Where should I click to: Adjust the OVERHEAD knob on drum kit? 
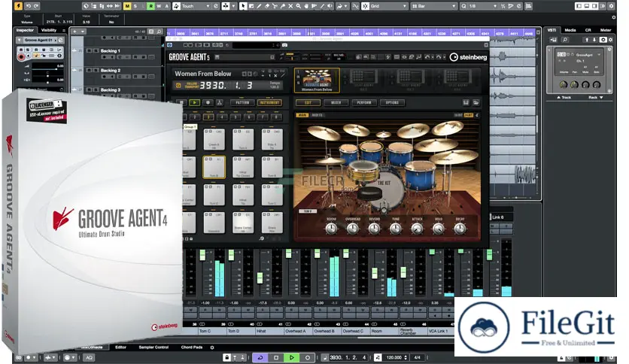(353, 229)
